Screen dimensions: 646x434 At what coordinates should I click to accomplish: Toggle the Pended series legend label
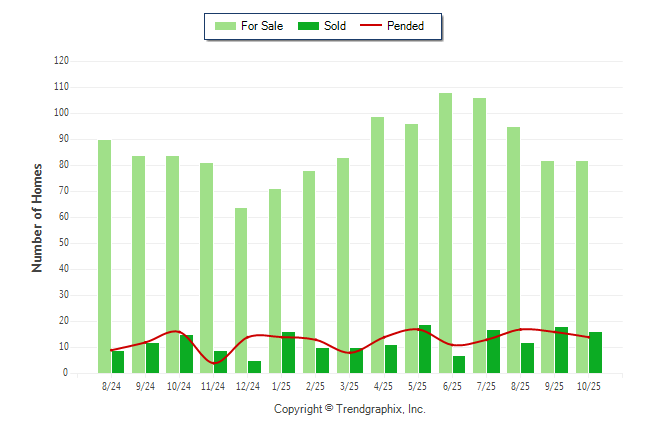[x=419, y=26]
